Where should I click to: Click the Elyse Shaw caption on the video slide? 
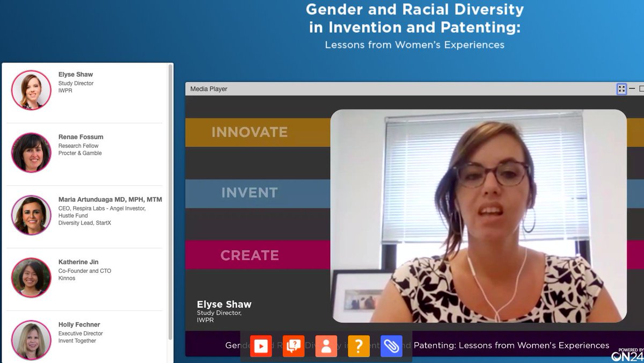click(x=224, y=304)
